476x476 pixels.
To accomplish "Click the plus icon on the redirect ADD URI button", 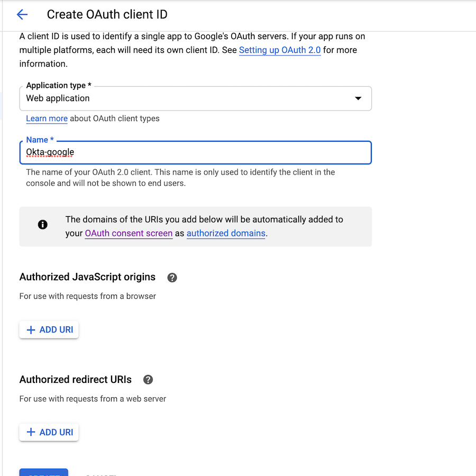I will (x=30, y=432).
